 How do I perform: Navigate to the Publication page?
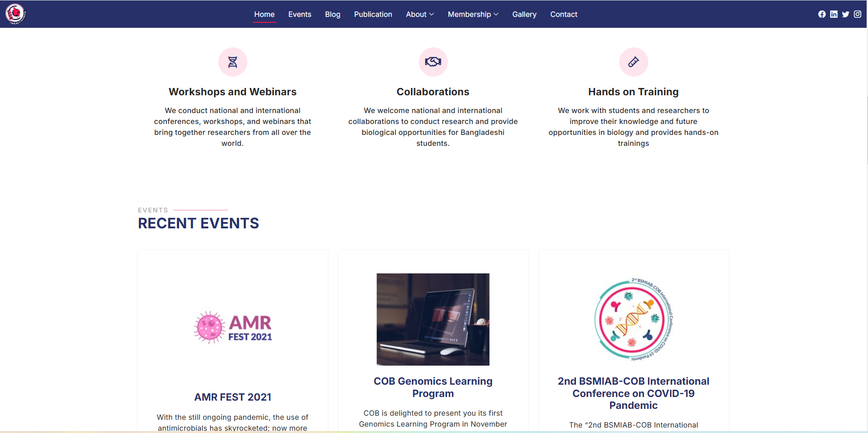[x=373, y=14]
